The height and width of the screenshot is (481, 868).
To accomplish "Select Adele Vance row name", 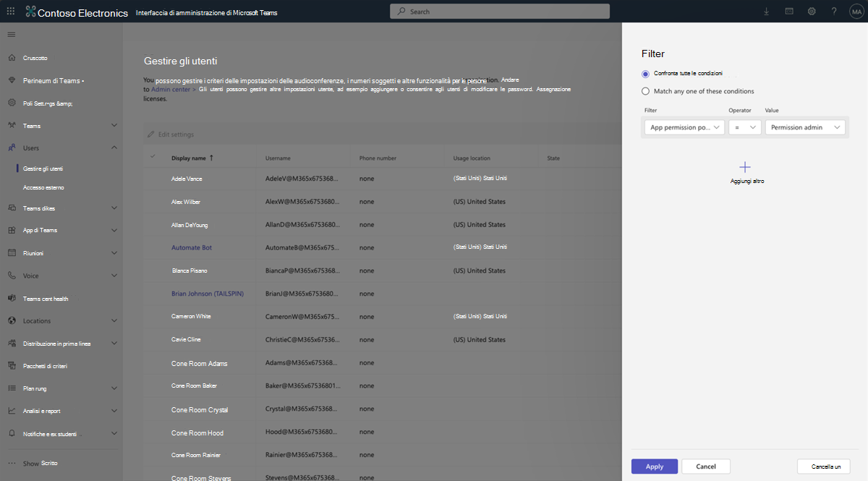I will click(188, 178).
